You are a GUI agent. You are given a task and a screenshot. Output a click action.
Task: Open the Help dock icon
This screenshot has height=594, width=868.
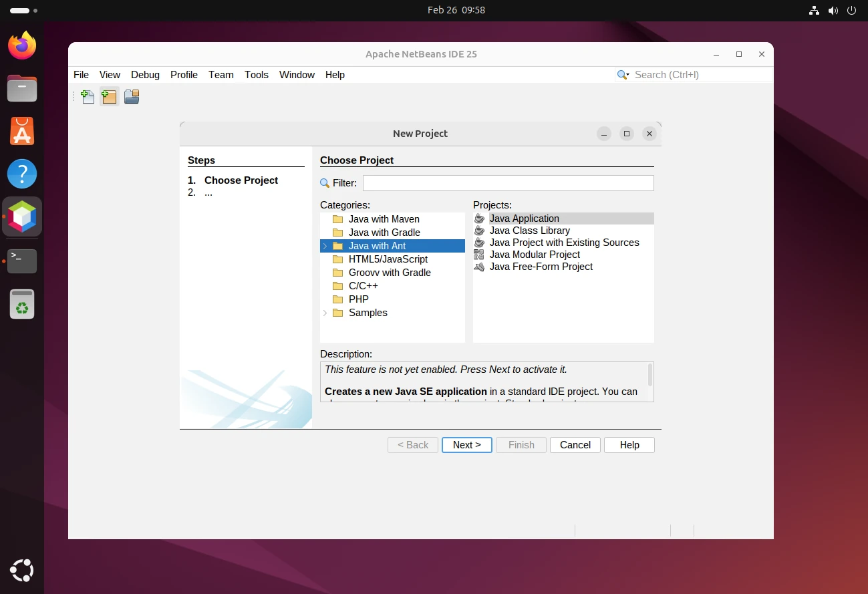click(22, 174)
